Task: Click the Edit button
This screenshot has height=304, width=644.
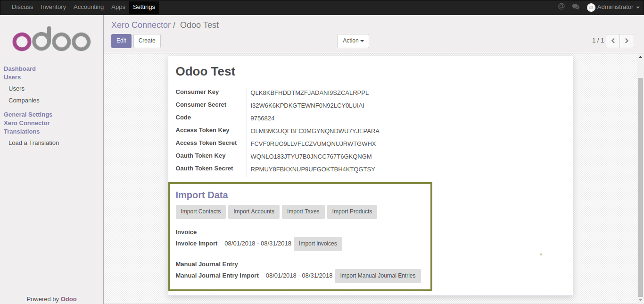Action: click(121, 41)
